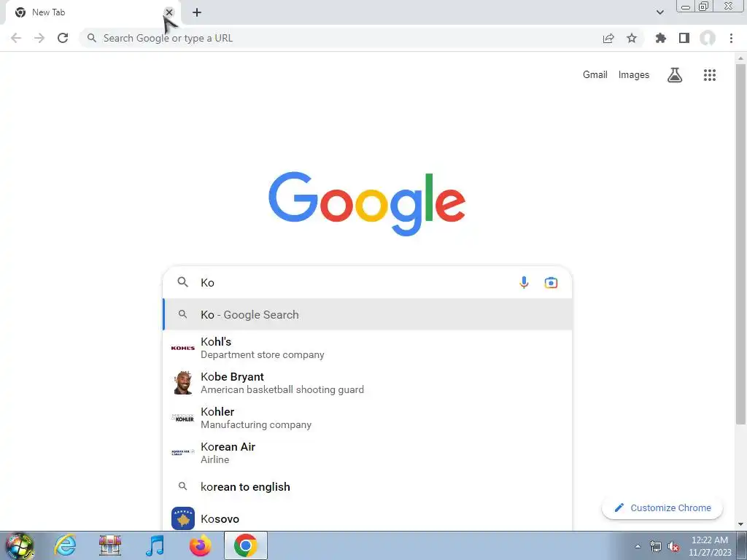
Task: Open Gmail link
Action: click(595, 75)
